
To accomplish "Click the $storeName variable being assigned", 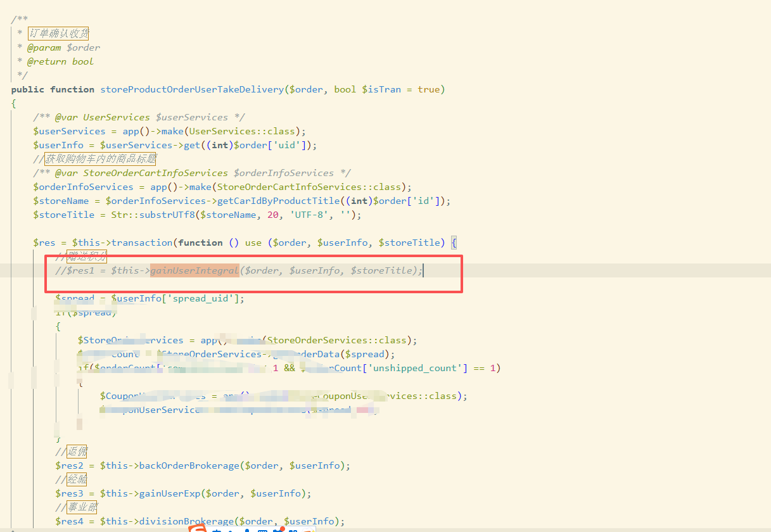I will tap(61, 201).
